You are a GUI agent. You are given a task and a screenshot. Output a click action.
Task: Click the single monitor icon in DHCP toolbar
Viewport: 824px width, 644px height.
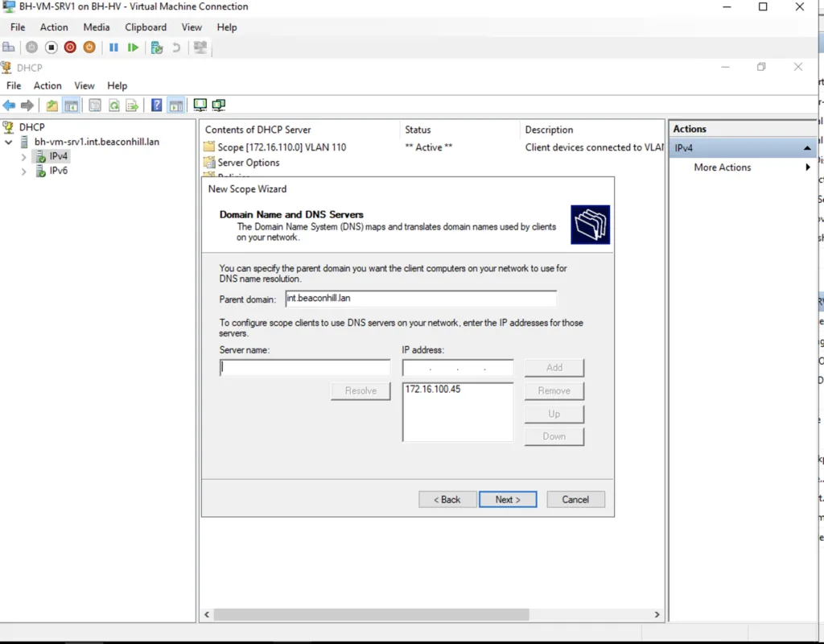[x=200, y=105]
